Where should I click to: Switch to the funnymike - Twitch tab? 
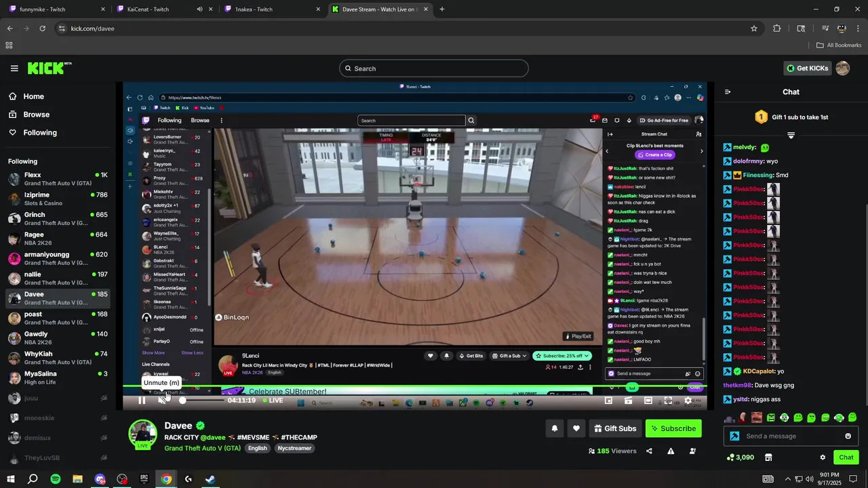coord(57,9)
